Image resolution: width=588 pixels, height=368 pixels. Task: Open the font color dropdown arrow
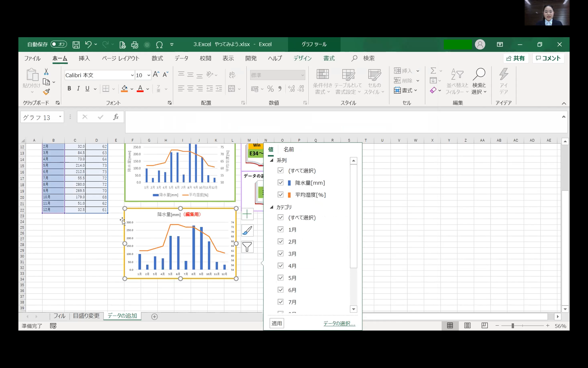148,89
